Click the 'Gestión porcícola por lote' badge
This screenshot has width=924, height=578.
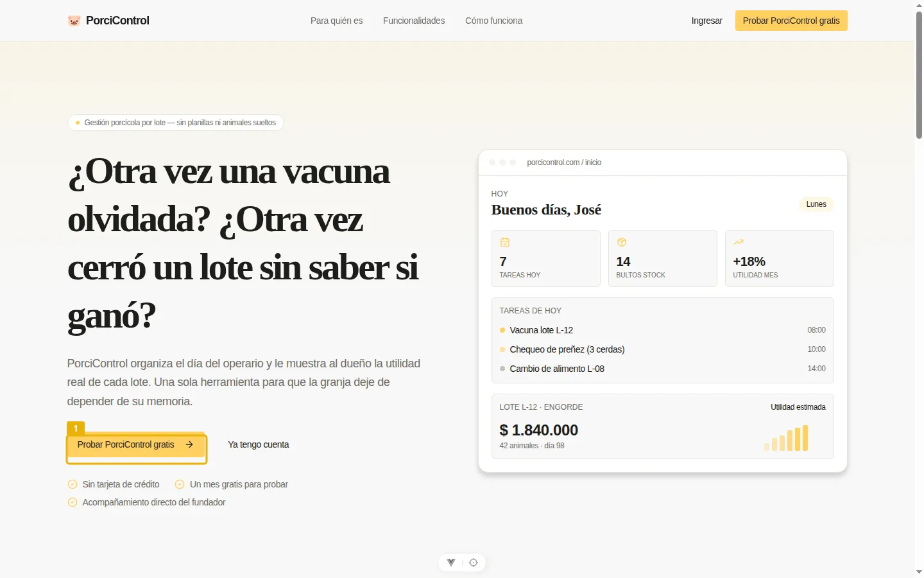coord(176,123)
